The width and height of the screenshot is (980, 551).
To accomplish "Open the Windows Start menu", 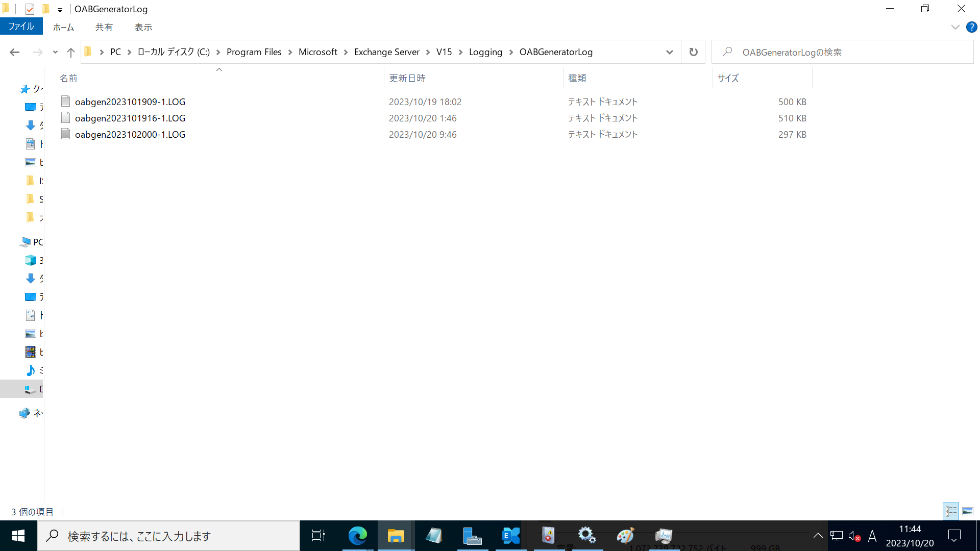I will click(18, 536).
